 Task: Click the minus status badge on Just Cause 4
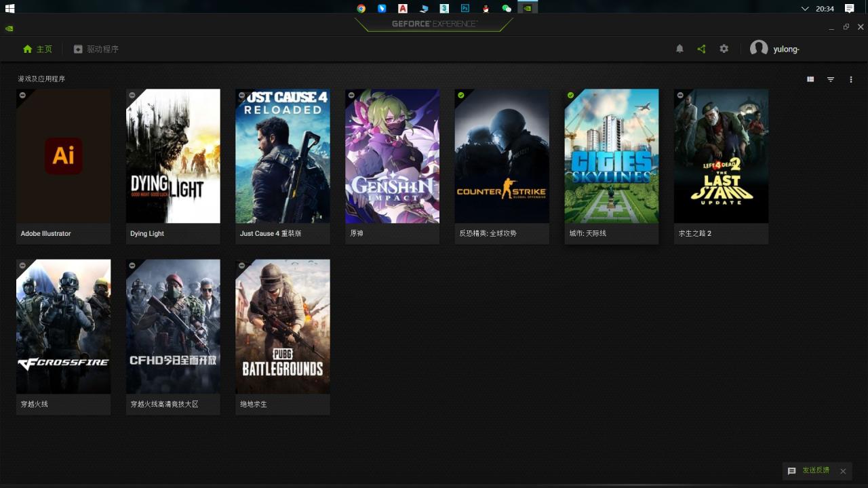241,96
